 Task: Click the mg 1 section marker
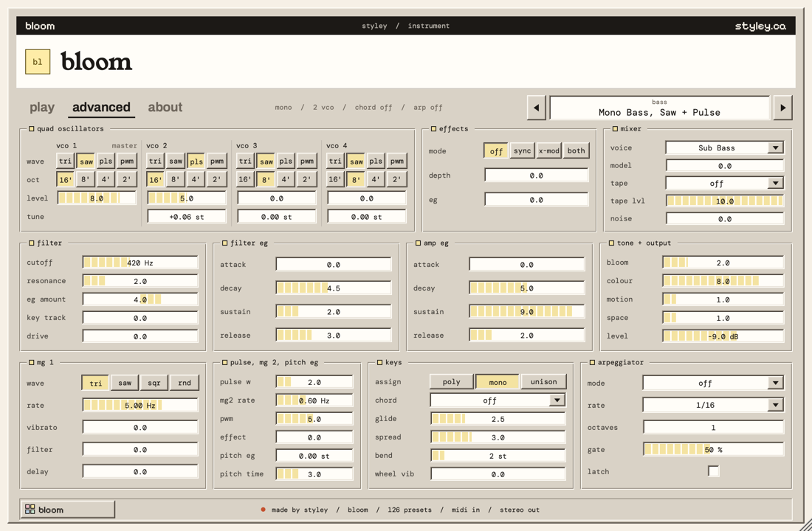pyautogui.click(x=31, y=362)
